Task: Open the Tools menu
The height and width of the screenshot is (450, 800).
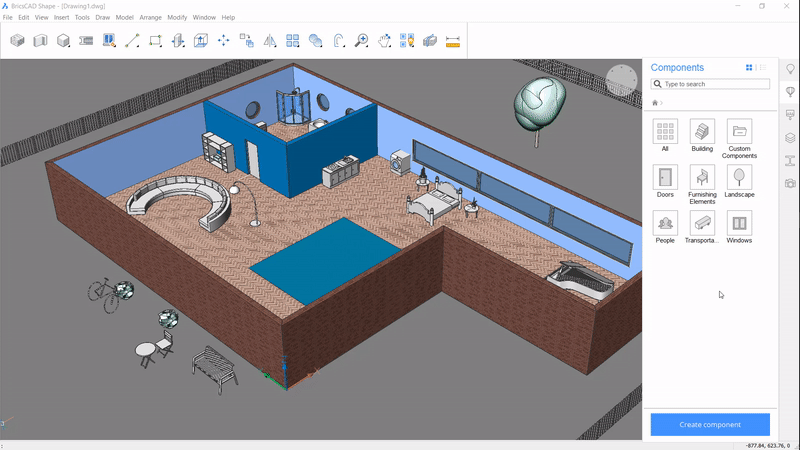Action: pyautogui.click(x=82, y=17)
